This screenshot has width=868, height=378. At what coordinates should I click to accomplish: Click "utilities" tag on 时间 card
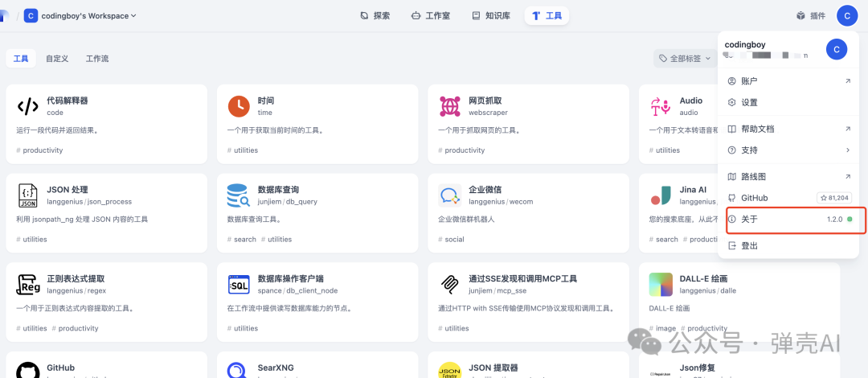246,150
